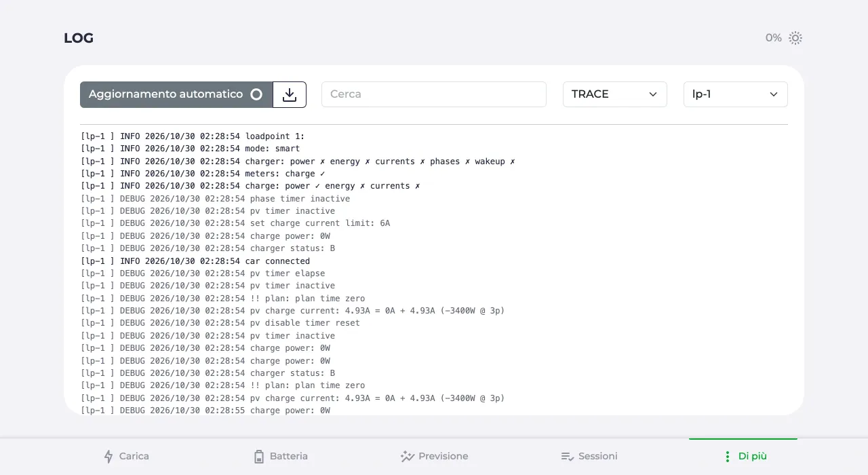Screen dimensions: 868x475
Task: Click the Previsione forecast chart icon
Action: click(x=407, y=457)
